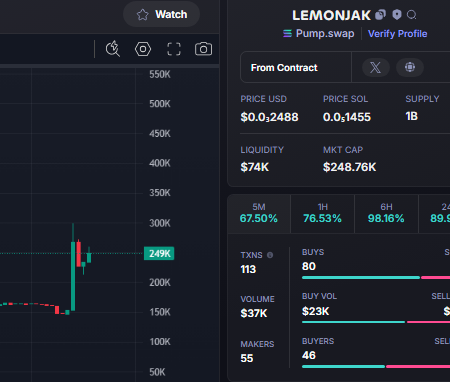Click the LEMONJAK token name
Viewport: 450px width, 382px height.
331,15
